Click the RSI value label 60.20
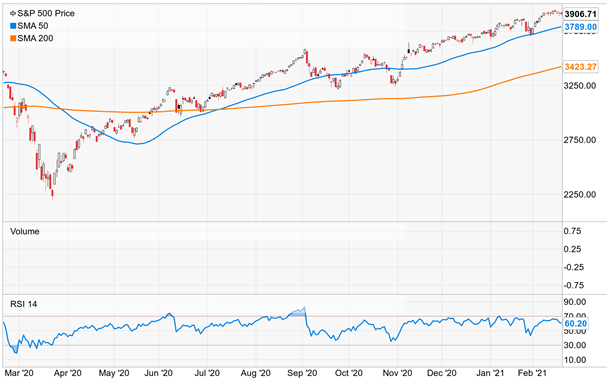 576,324
